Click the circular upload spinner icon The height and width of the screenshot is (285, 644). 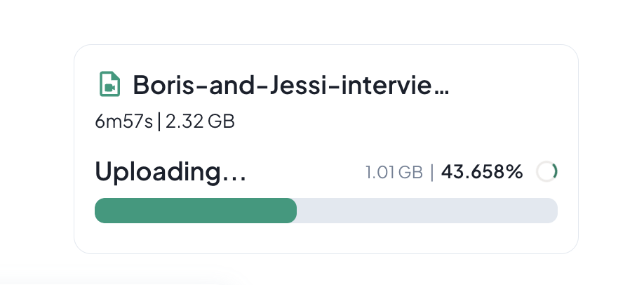point(546,171)
